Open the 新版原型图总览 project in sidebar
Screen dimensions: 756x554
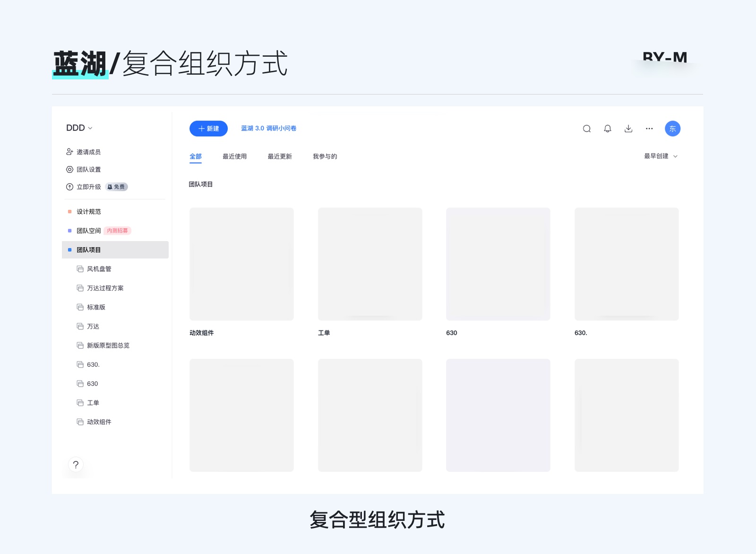108,346
